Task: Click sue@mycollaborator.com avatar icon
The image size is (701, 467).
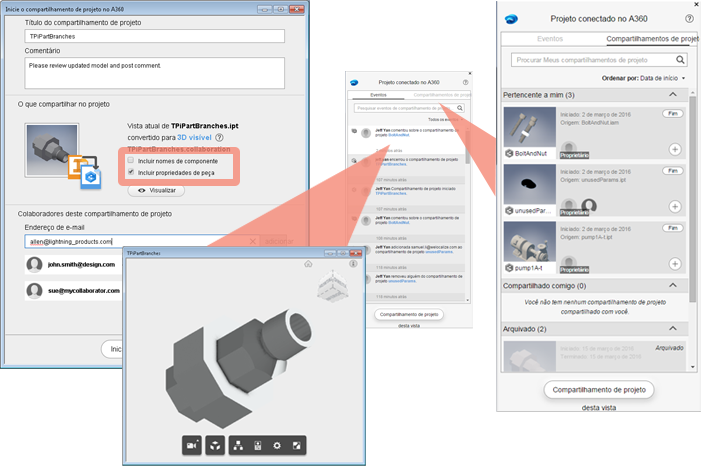Action: click(34, 290)
